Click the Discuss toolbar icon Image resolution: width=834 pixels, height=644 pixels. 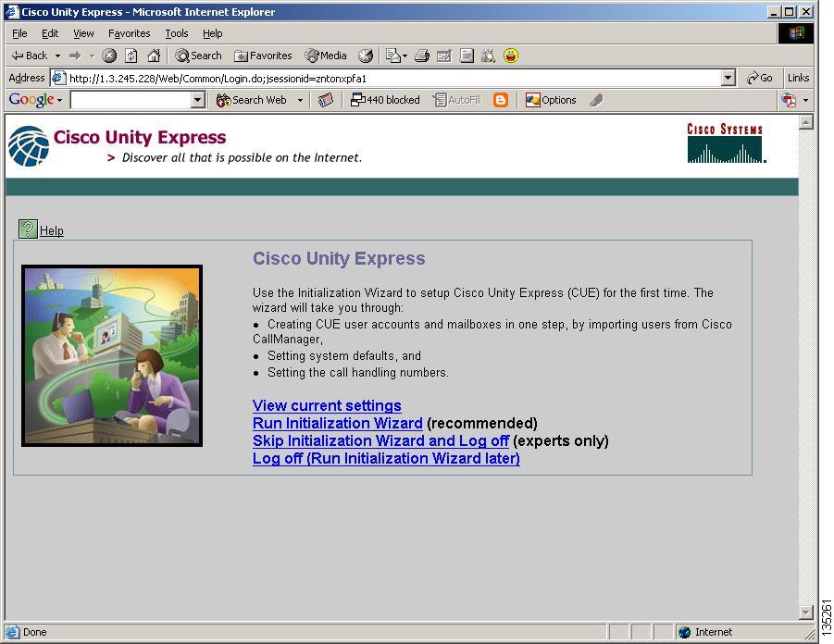pos(467,56)
